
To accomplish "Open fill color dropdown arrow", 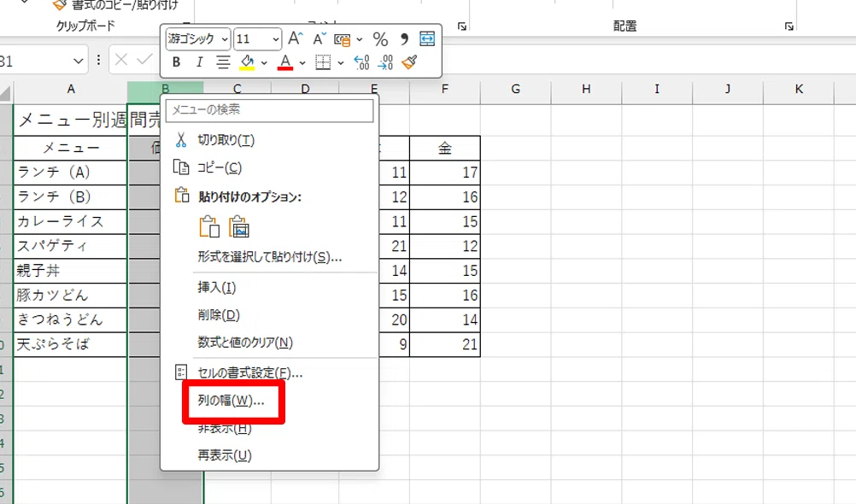I will (x=264, y=63).
